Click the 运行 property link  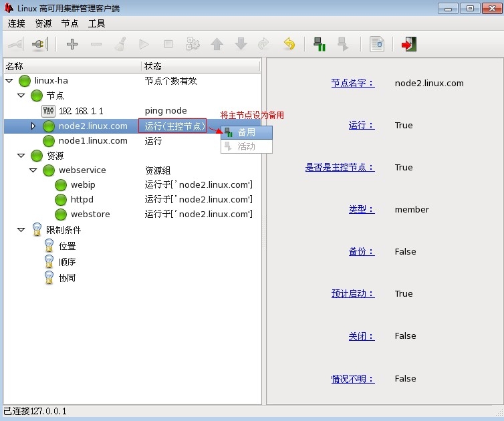pos(362,126)
